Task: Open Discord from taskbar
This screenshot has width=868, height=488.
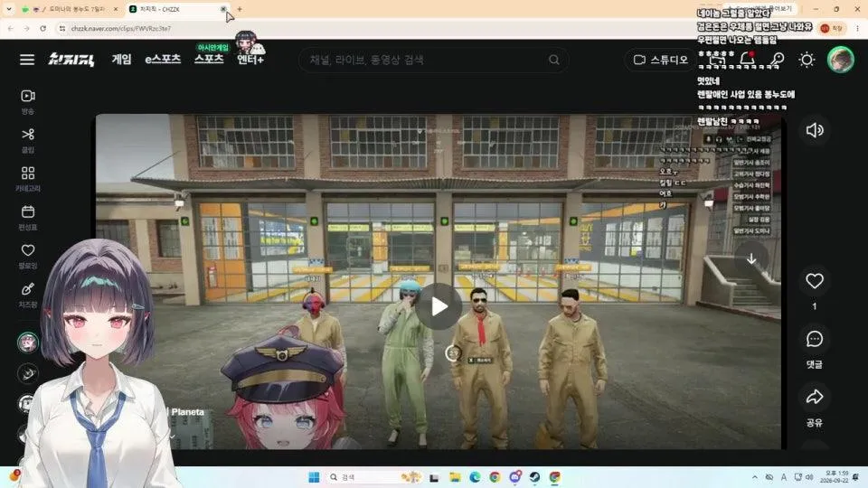Action: (x=514, y=477)
